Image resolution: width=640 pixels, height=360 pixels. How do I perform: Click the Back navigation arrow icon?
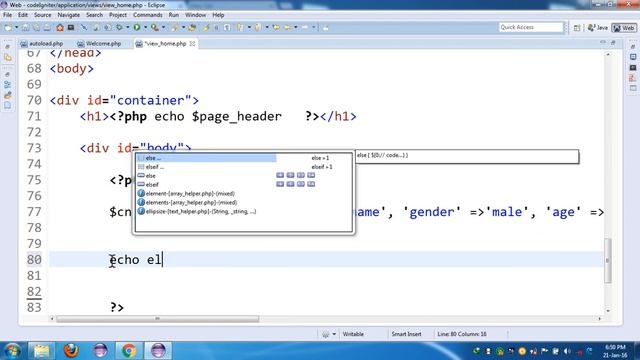pos(287,27)
